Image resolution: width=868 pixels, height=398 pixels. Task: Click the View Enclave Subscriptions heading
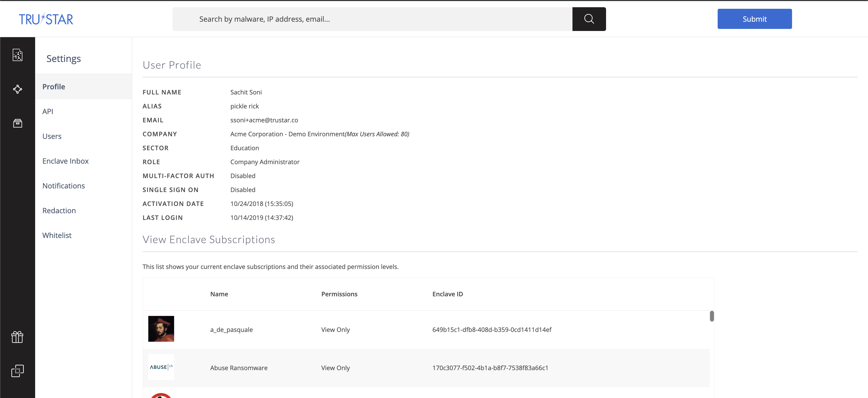[x=208, y=240]
